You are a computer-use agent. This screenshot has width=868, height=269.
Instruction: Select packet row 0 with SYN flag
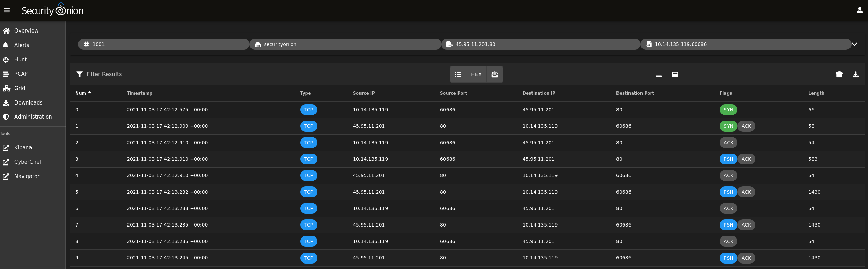467,110
